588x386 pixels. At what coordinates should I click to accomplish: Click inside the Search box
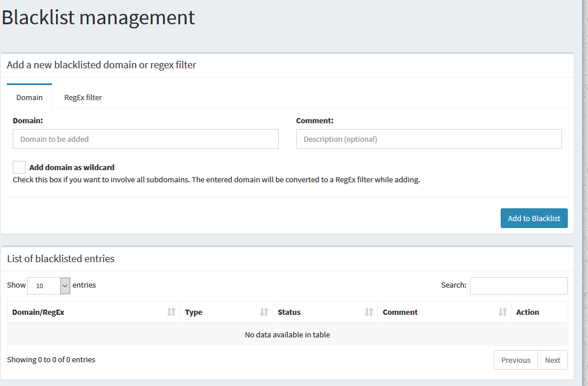(x=519, y=285)
